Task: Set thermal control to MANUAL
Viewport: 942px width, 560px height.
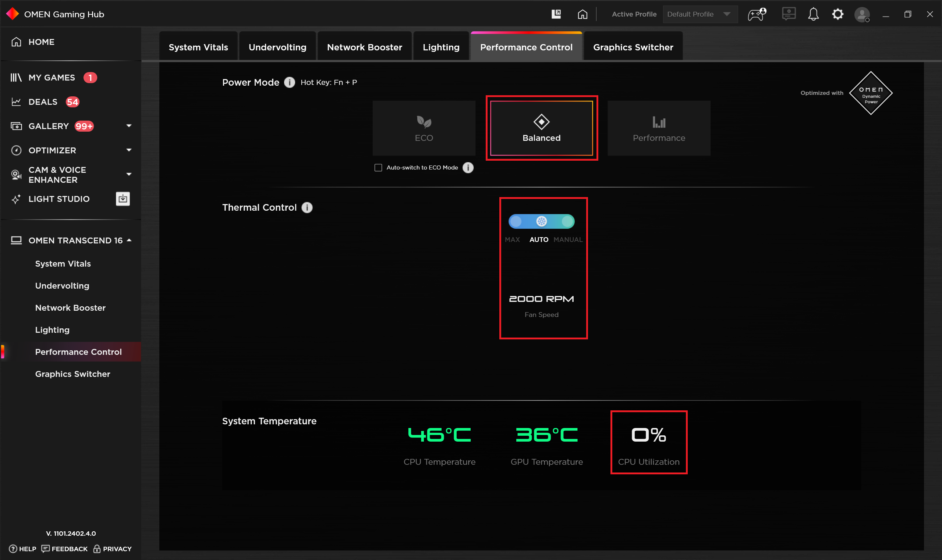Action: coord(567,221)
